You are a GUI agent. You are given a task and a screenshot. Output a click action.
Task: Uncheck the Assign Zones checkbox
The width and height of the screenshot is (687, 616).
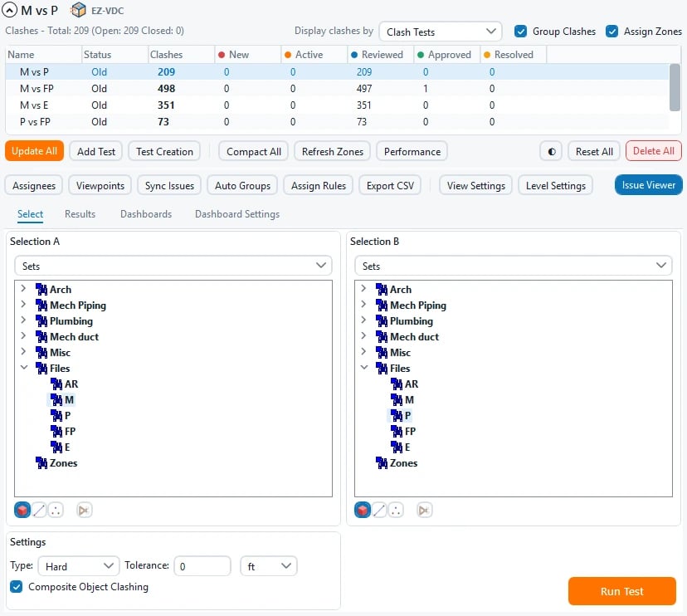point(611,31)
